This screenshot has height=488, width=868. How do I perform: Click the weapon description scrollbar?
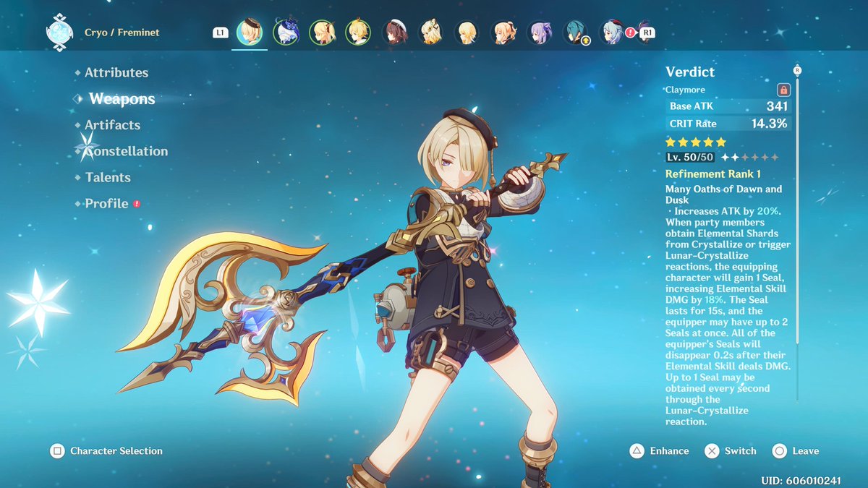[798, 210]
